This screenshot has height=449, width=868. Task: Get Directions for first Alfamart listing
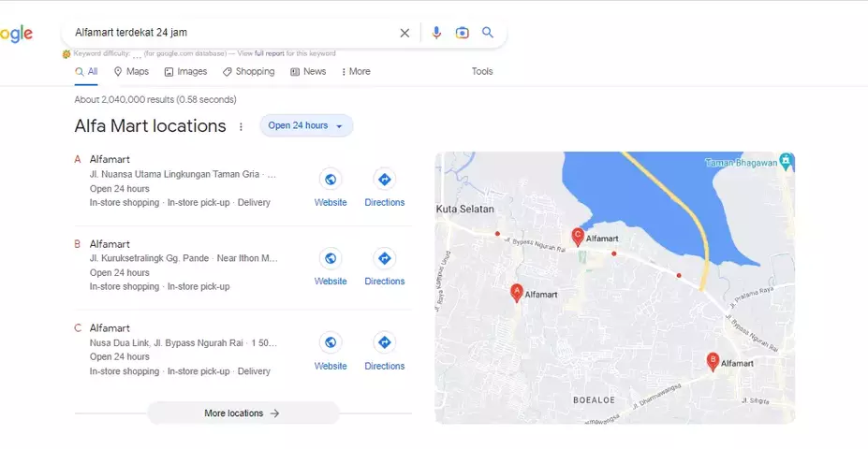pyautogui.click(x=384, y=180)
